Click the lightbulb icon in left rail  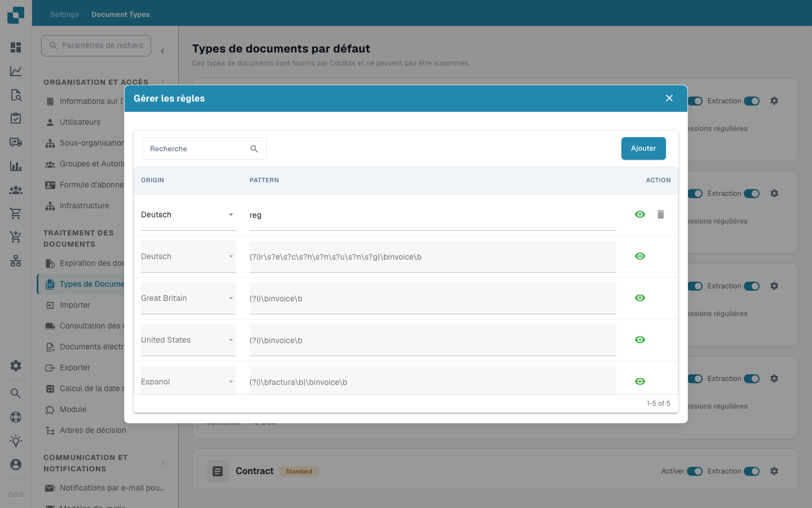coord(16,441)
